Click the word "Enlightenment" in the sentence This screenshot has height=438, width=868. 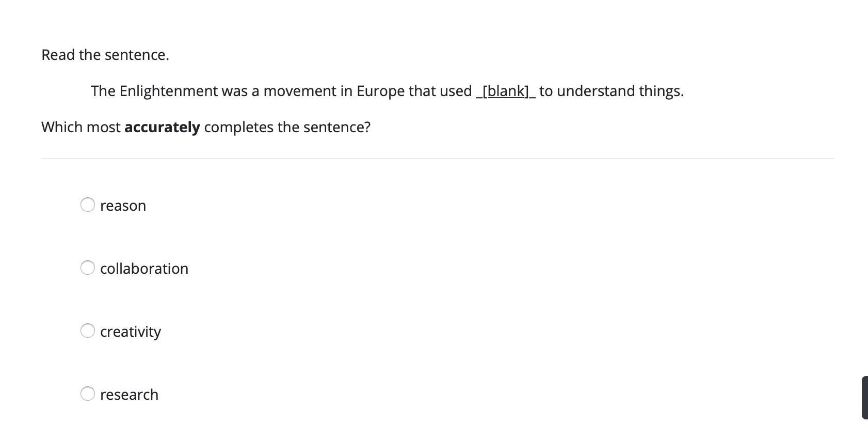pos(168,91)
